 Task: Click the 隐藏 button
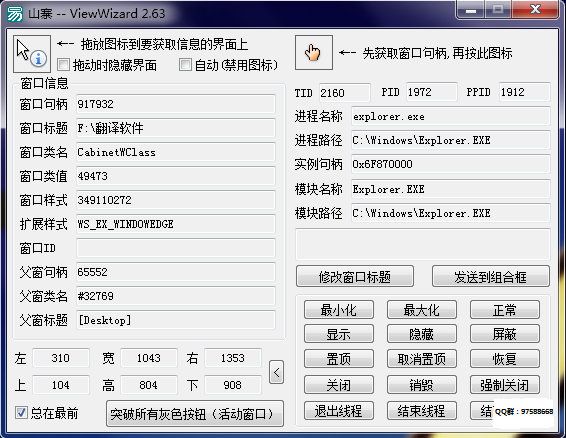pos(422,334)
